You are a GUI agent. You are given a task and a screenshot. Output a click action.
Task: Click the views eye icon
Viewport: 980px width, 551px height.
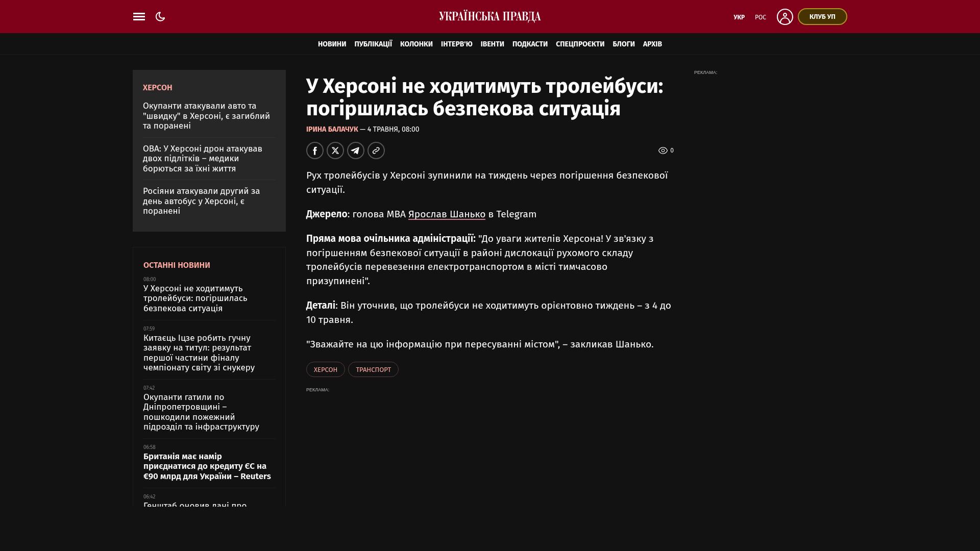click(663, 151)
